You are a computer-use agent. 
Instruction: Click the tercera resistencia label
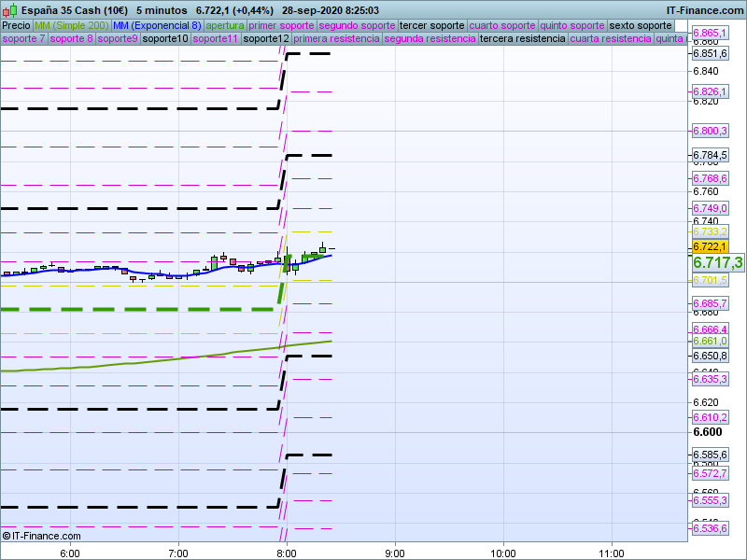pos(522,39)
